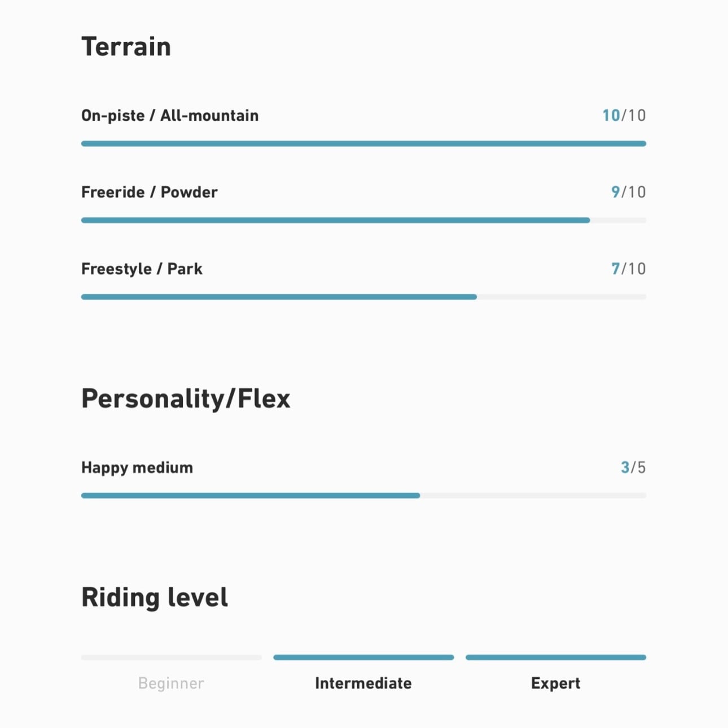Click the Freeride / Powder rating bar
This screenshot has width=728, height=728.
tap(363, 221)
